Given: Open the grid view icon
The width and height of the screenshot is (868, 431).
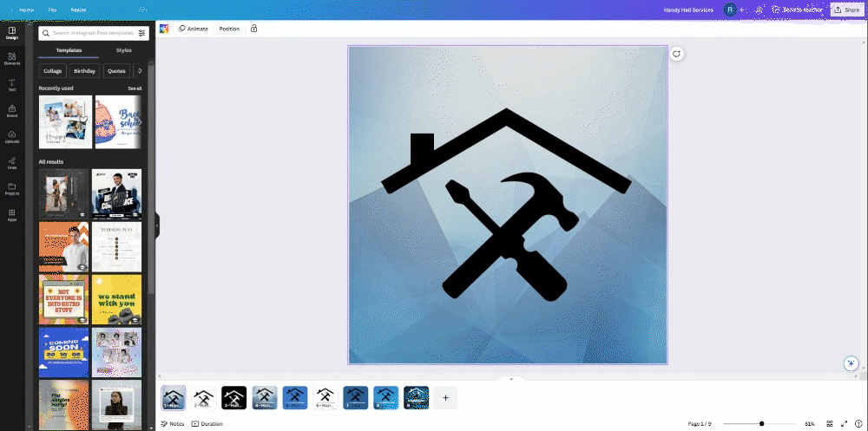Looking at the screenshot, I should [x=831, y=424].
